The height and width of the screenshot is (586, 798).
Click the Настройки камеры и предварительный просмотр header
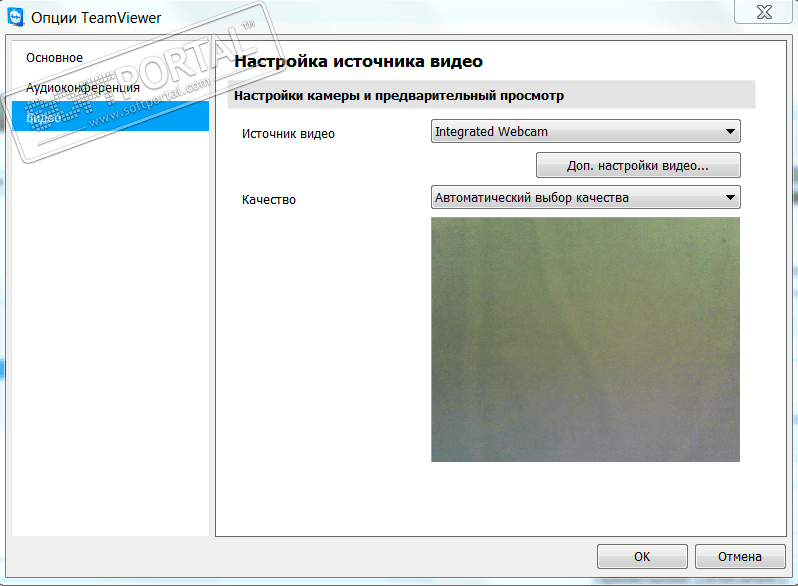pyautogui.click(x=398, y=96)
